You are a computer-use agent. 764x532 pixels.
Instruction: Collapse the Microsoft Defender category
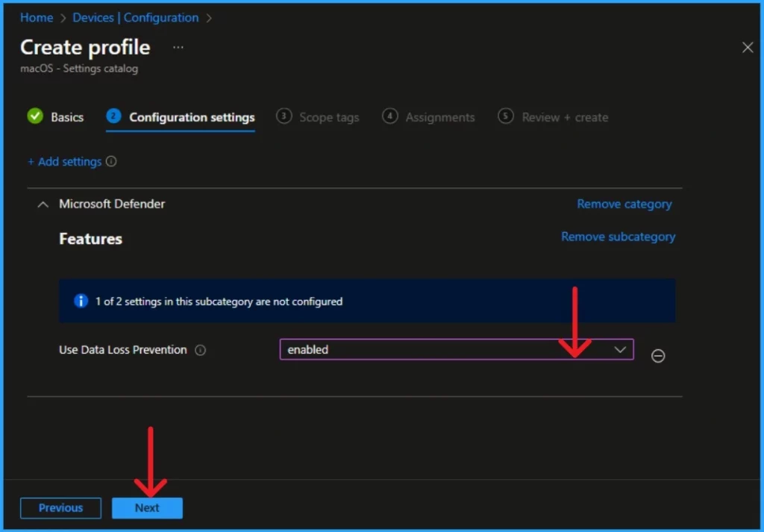[x=43, y=204]
